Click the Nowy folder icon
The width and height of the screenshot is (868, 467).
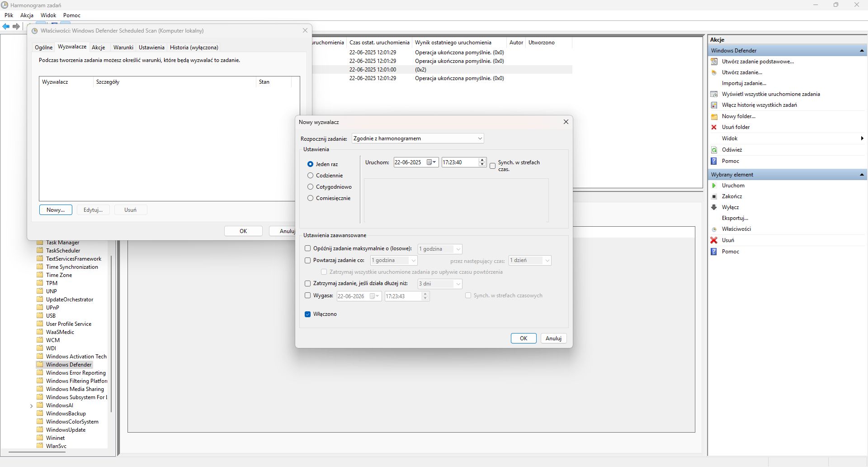[714, 116]
